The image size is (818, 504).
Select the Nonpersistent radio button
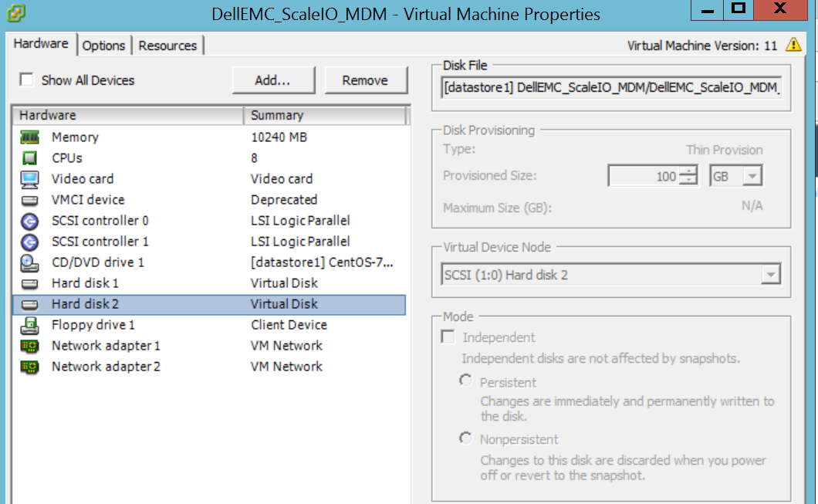tap(465, 438)
